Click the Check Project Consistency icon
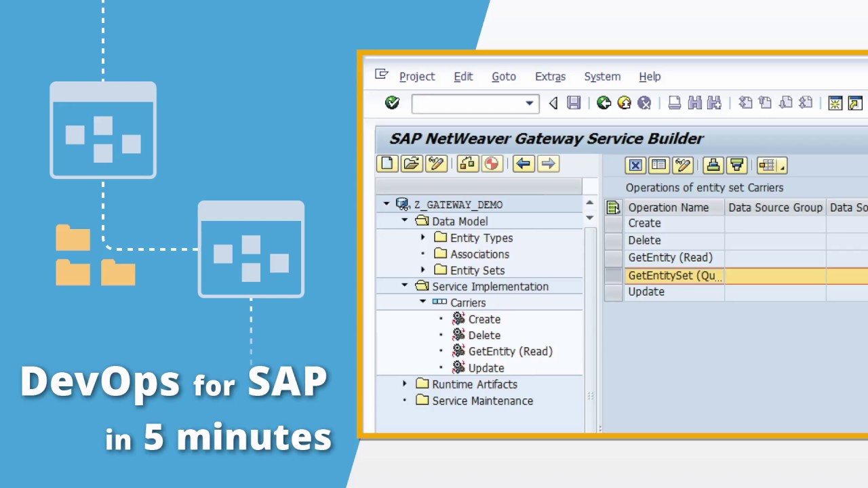 point(467,163)
